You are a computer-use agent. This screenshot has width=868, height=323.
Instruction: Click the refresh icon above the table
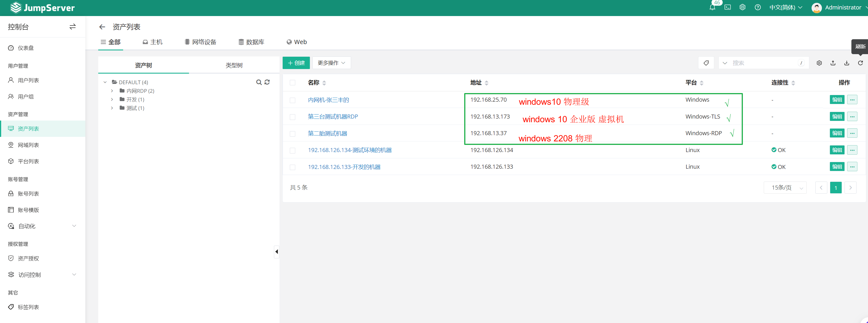pyautogui.click(x=860, y=63)
